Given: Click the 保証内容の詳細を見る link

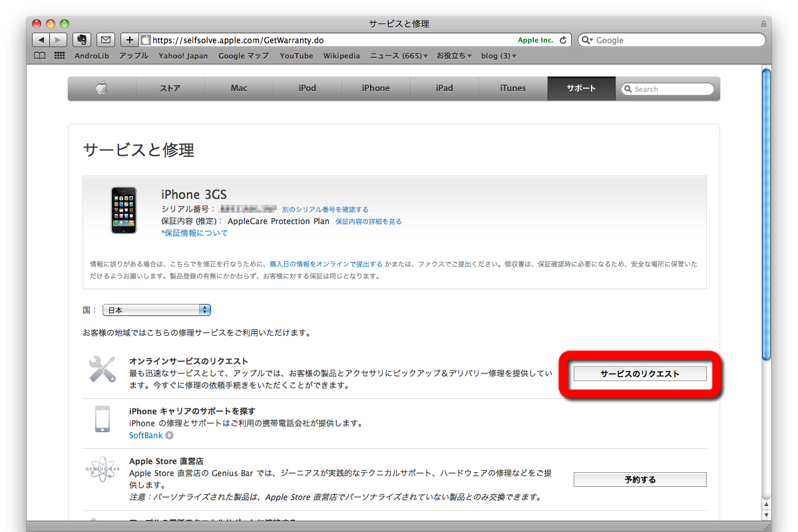Looking at the screenshot, I should (369, 221).
